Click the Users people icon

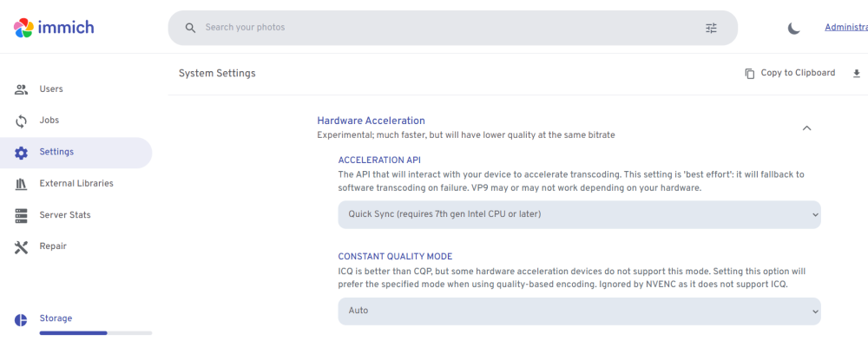(x=21, y=89)
